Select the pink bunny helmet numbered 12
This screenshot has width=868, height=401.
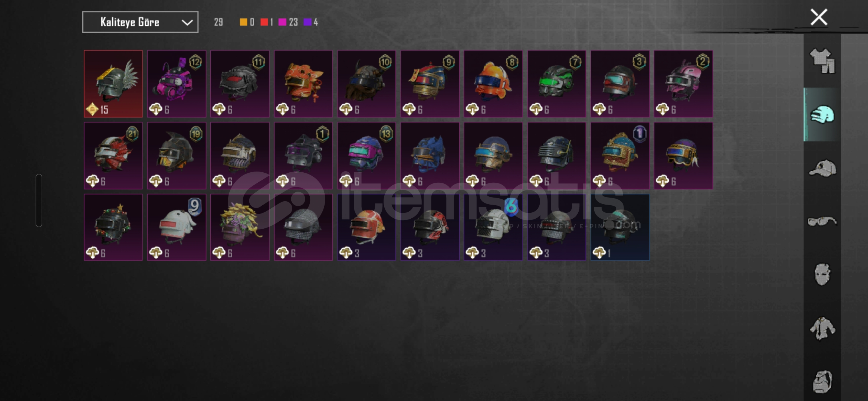tap(177, 84)
